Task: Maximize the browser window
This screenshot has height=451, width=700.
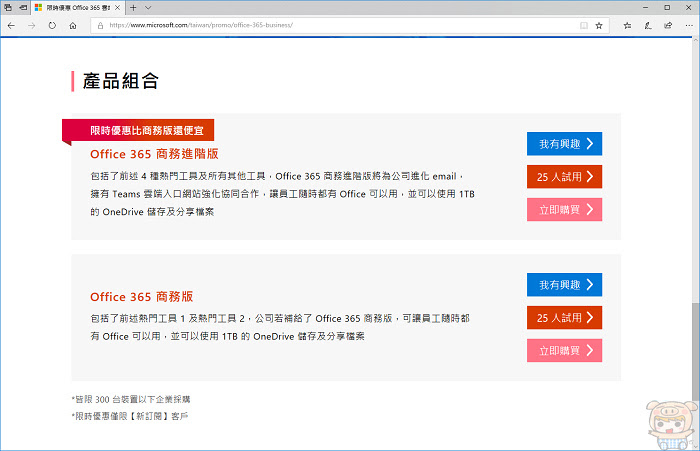Action: [x=667, y=8]
